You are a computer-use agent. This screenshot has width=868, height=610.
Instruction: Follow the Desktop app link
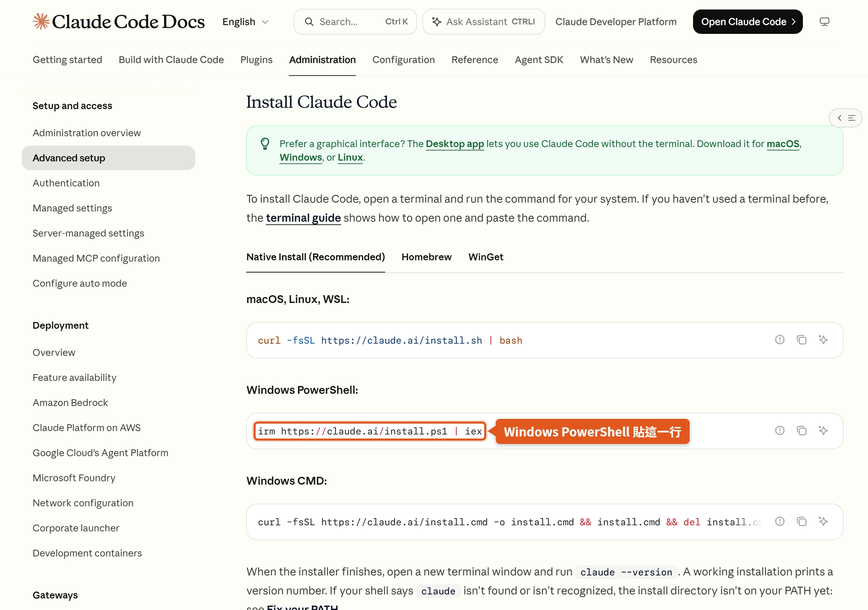[455, 144]
